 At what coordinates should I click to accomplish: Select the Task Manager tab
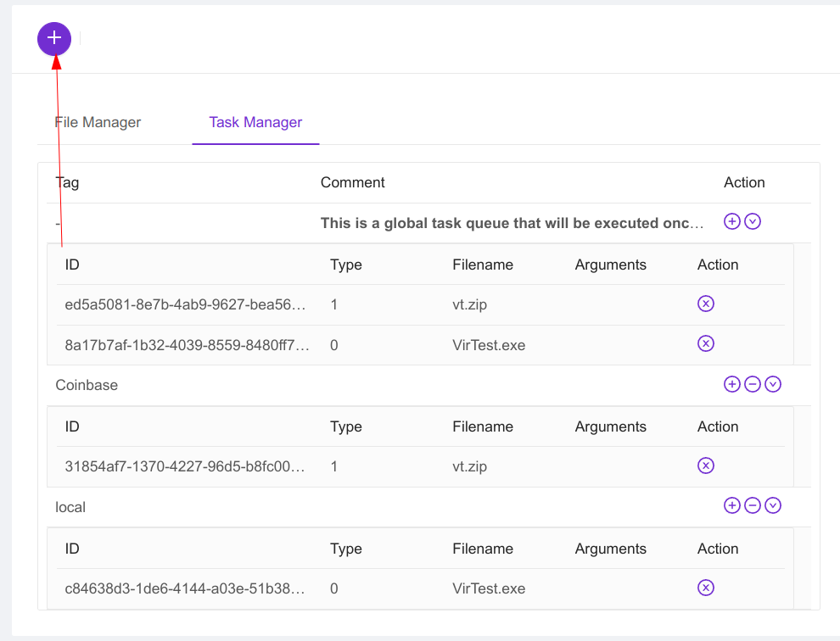pyautogui.click(x=255, y=122)
